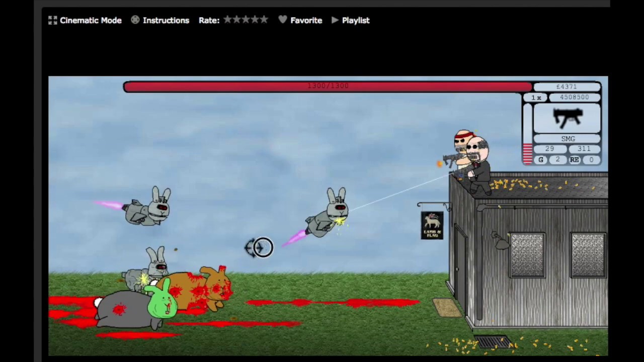Click the left frosted pub window
Image resolution: width=644 pixels, height=362 pixels.
527,255
